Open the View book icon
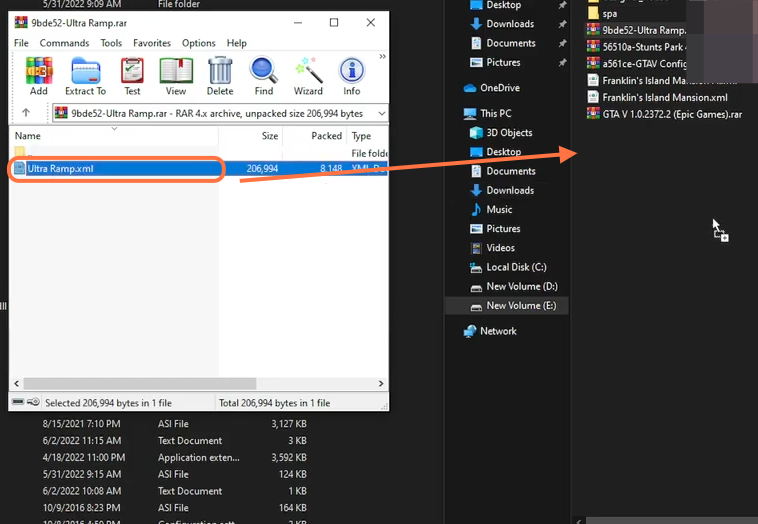 click(176, 76)
